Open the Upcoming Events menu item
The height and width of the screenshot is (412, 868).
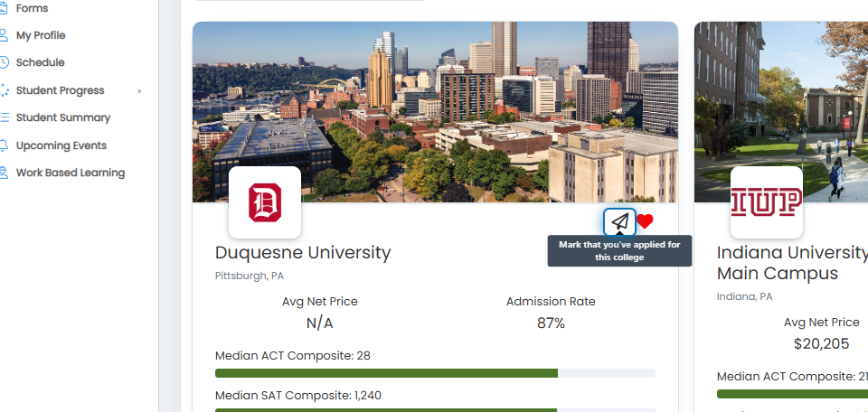tap(61, 145)
